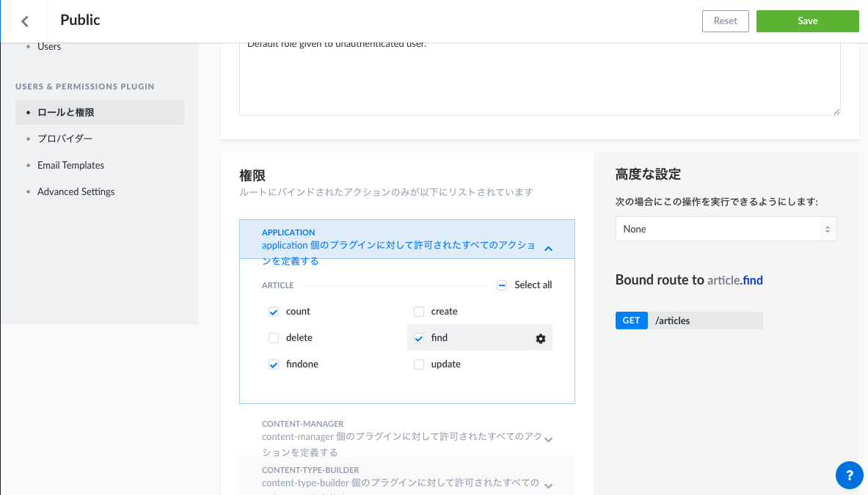The image size is (868, 495).
Task: Disable the count permission checkbox
Action: [x=273, y=311]
